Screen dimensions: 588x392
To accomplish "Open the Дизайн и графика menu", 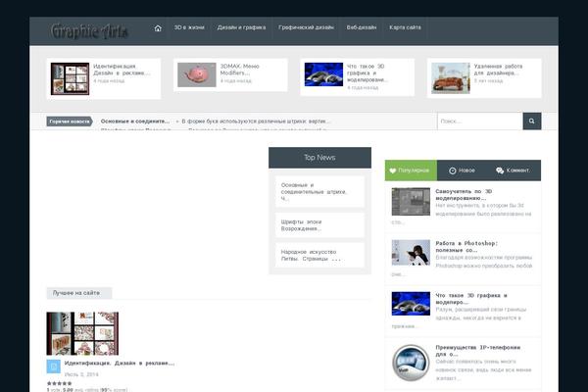I will coord(241,27).
